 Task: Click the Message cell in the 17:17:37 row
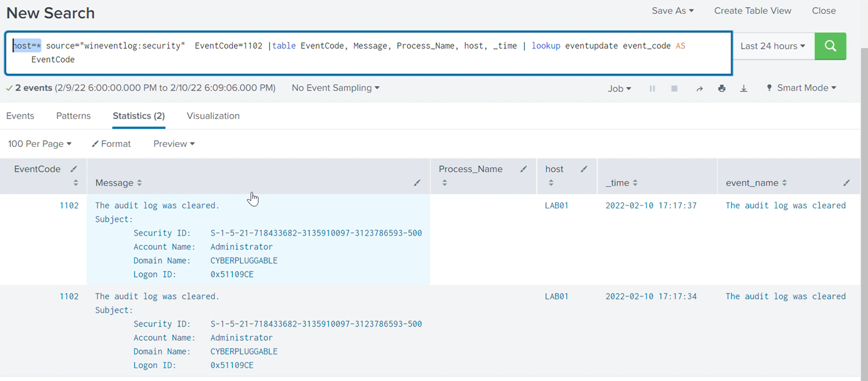point(258,239)
